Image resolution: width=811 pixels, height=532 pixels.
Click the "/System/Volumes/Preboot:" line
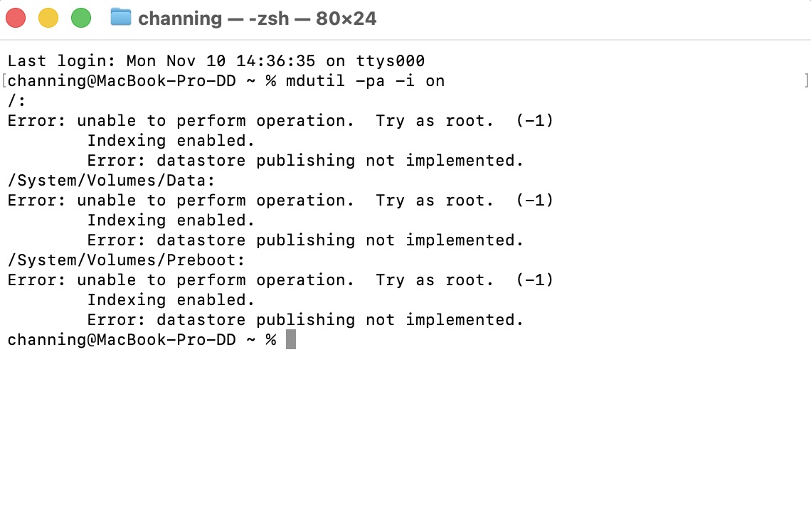click(127, 260)
